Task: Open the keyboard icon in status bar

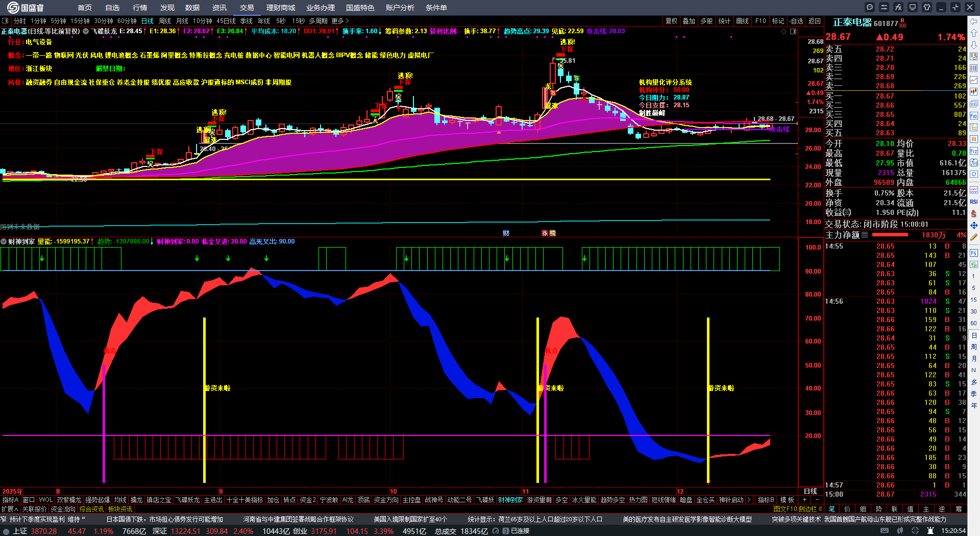Action: (885, 531)
